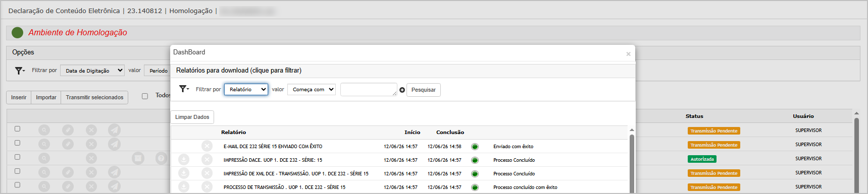The image size is (868, 194).
Task: Remove the IMPRESSÃO DE XML DCE entry
Action: coord(207,173)
